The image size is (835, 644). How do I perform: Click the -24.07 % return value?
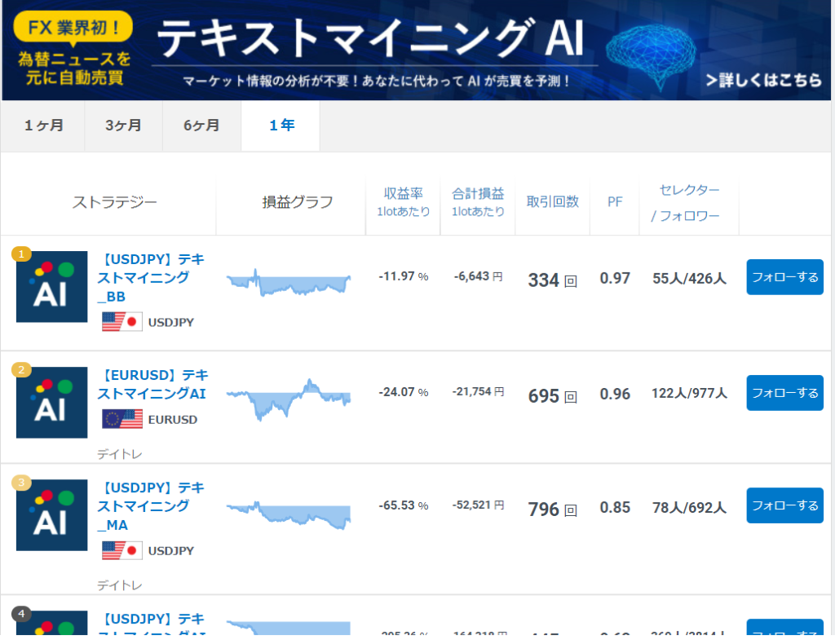[x=403, y=392]
